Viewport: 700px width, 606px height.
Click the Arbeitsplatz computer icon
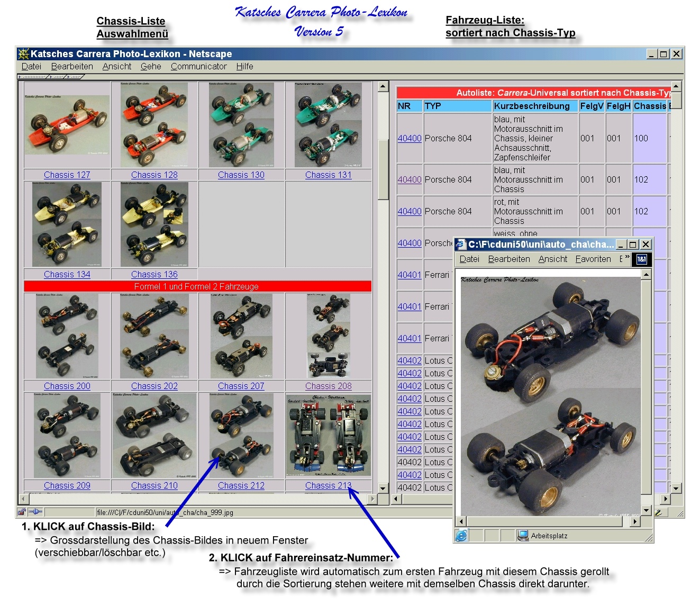pyautogui.click(x=523, y=536)
